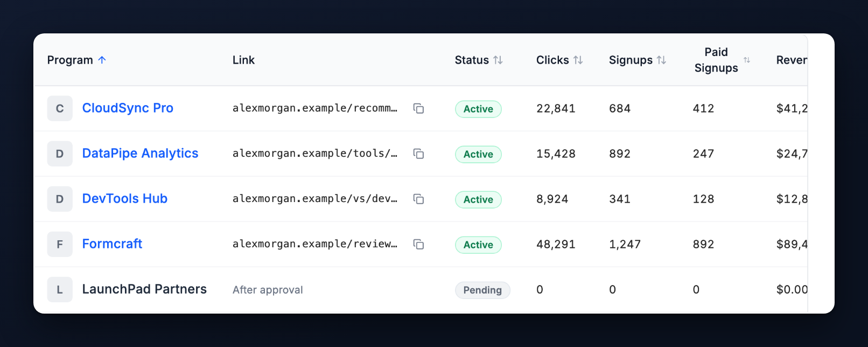Copy the Formcraft referral link
Image resolution: width=868 pixels, height=347 pixels.
[418, 244]
